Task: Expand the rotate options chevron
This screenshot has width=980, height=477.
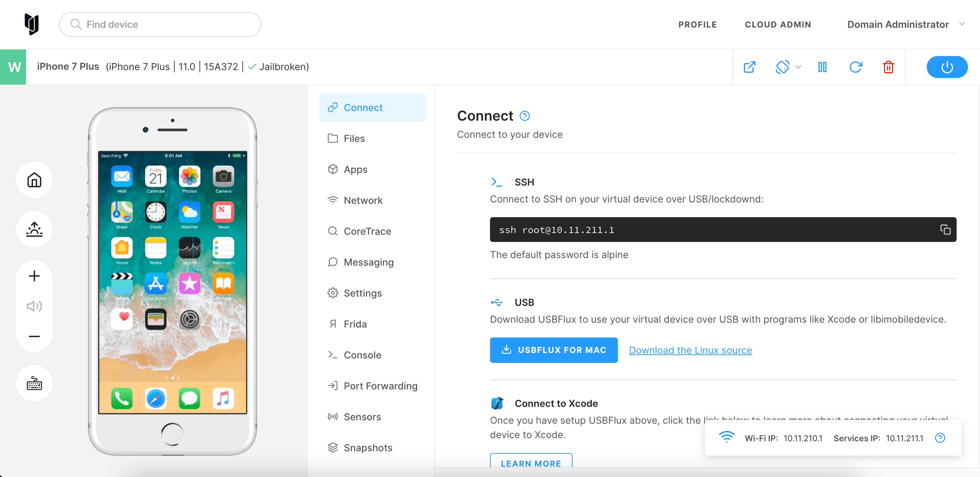Action: click(x=798, y=67)
